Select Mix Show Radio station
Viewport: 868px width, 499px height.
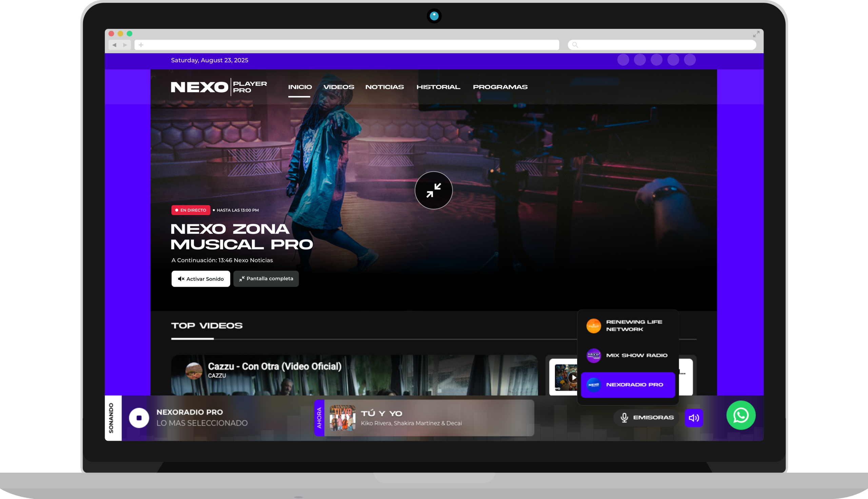tap(628, 356)
